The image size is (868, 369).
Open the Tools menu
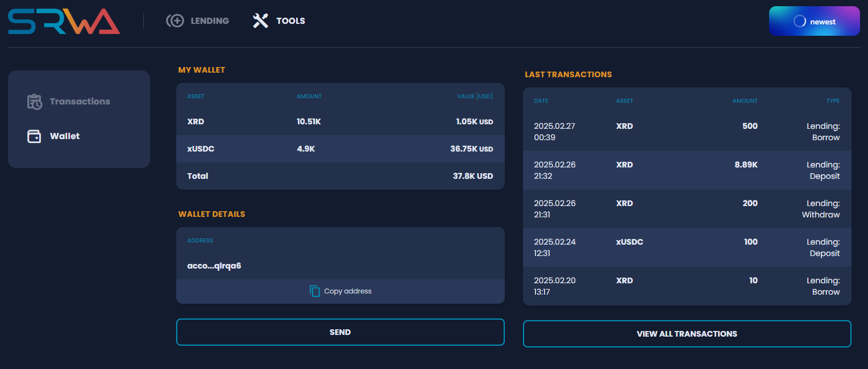coord(290,21)
